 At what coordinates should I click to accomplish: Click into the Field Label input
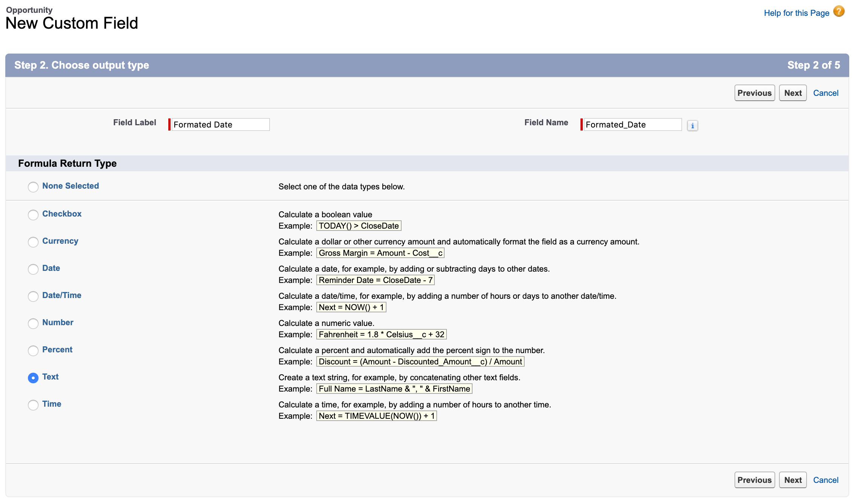tap(220, 125)
